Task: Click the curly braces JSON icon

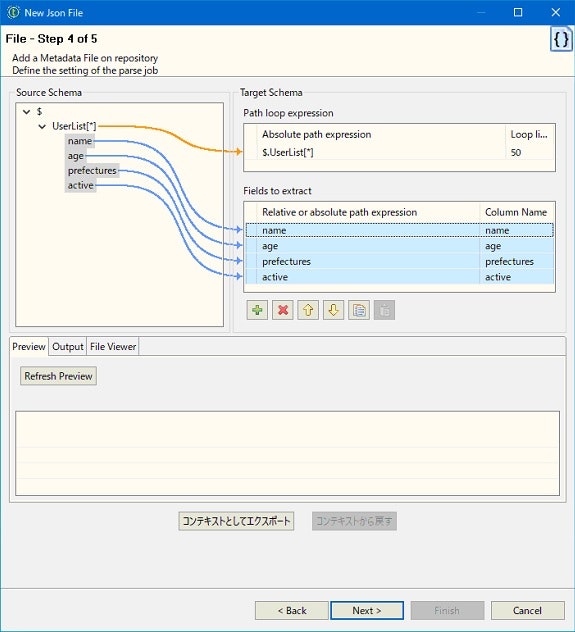Action: 561,39
